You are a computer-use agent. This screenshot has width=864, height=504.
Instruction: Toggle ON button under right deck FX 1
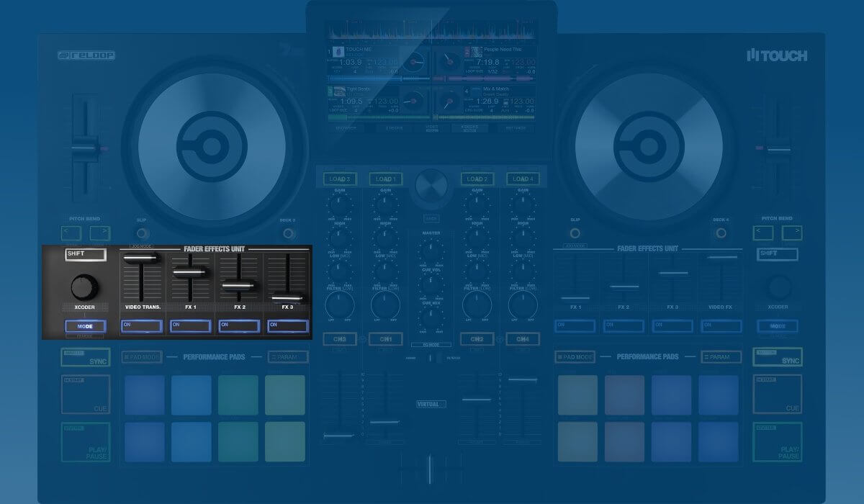pos(575,326)
